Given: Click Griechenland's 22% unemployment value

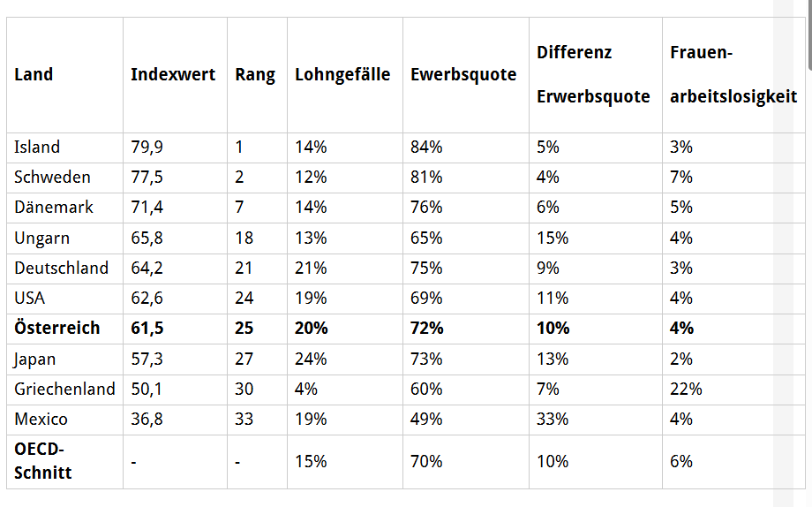Looking at the screenshot, I should pos(686,389).
